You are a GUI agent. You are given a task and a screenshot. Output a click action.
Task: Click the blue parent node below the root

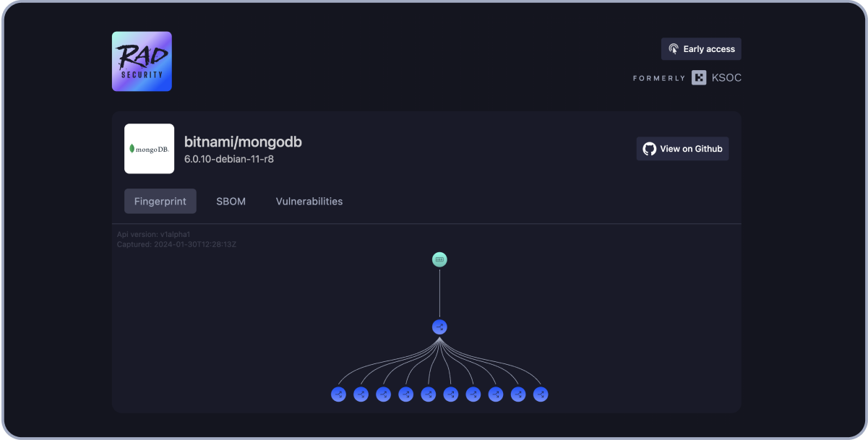tap(439, 327)
